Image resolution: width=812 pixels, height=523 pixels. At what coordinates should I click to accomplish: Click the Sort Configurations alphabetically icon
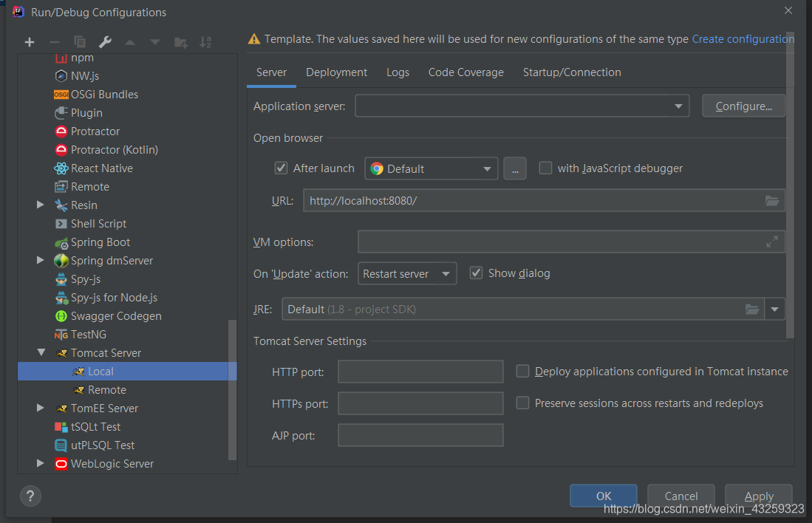(x=205, y=42)
